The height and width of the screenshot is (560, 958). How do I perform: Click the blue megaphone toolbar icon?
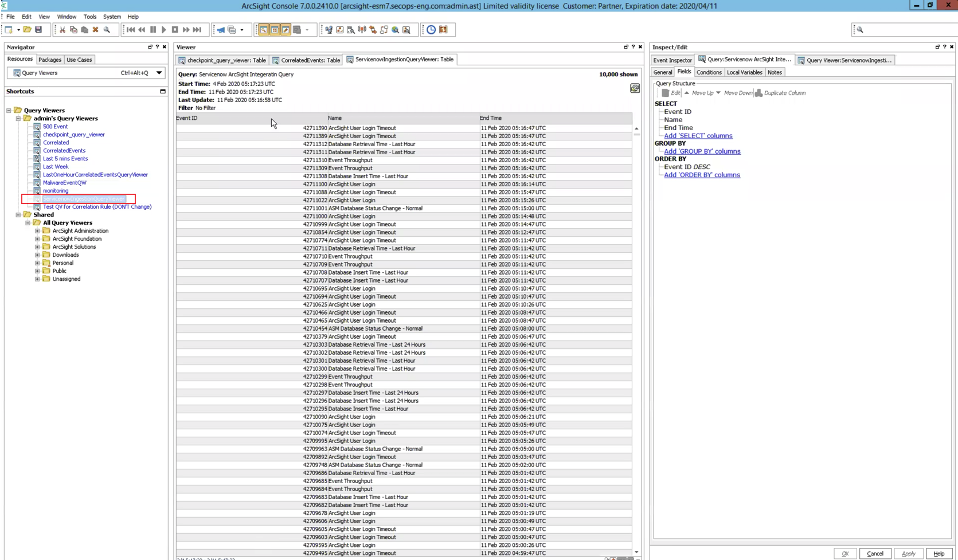point(221,30)
